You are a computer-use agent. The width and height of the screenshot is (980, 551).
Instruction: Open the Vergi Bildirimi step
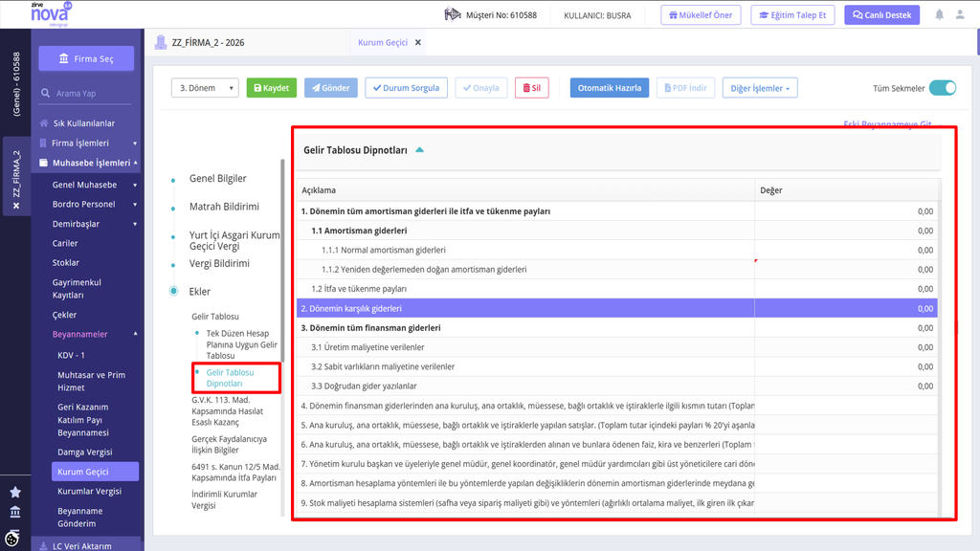click(219, 263)
